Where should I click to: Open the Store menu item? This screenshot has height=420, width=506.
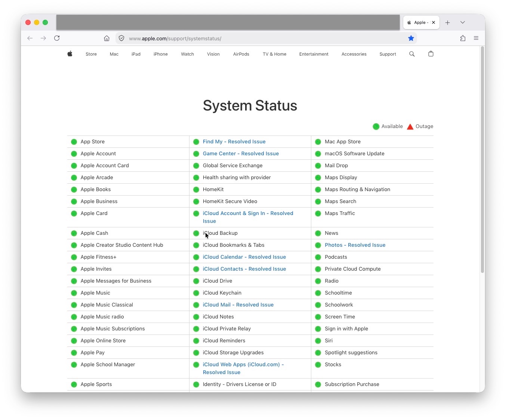[91, 54]
